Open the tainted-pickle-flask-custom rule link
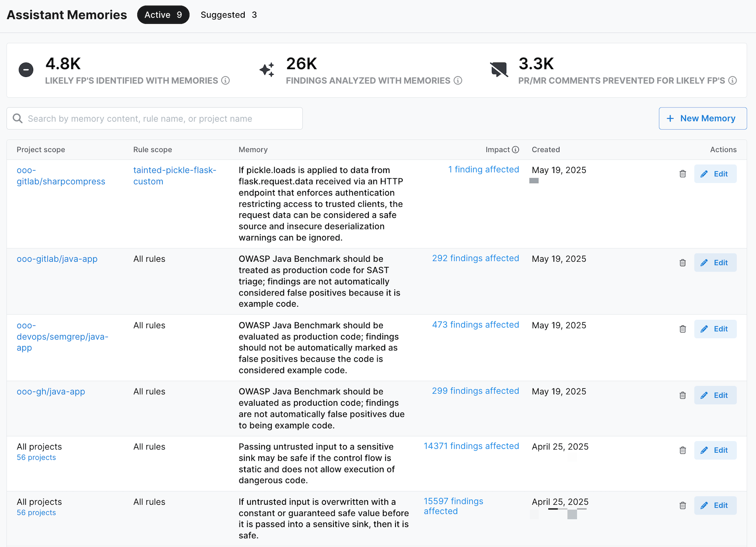The image size is (756, 547). pyautogui.click(x=175, y=175)
